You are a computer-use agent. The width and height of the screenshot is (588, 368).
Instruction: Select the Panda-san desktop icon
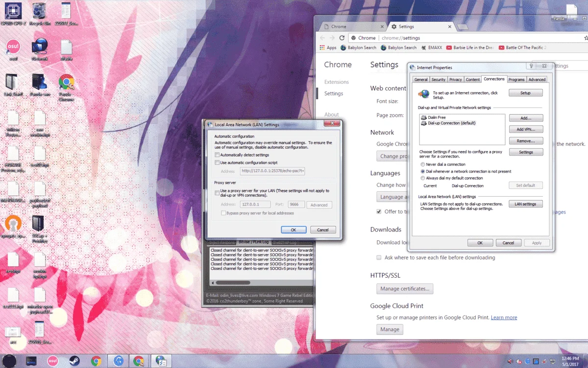point(39,85)
